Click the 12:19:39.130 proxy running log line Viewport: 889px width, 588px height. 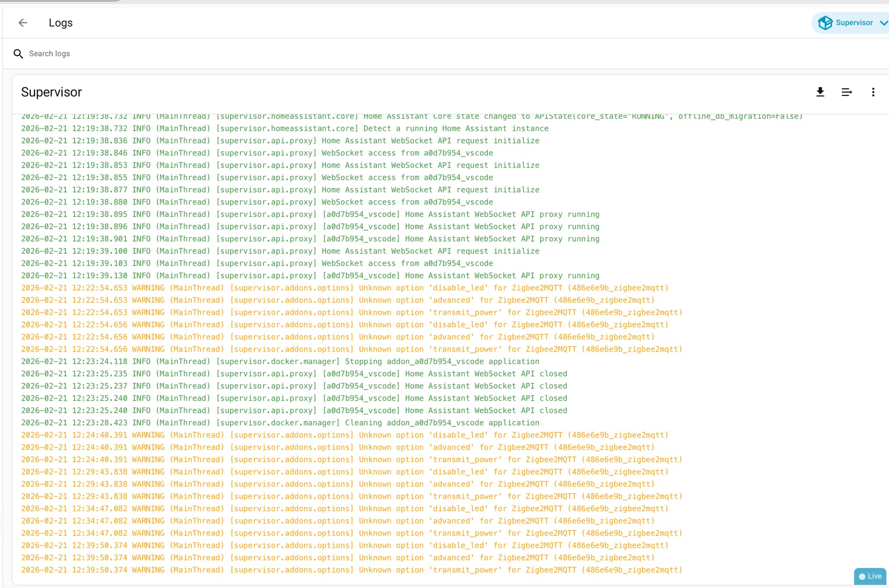pos(310,276)
